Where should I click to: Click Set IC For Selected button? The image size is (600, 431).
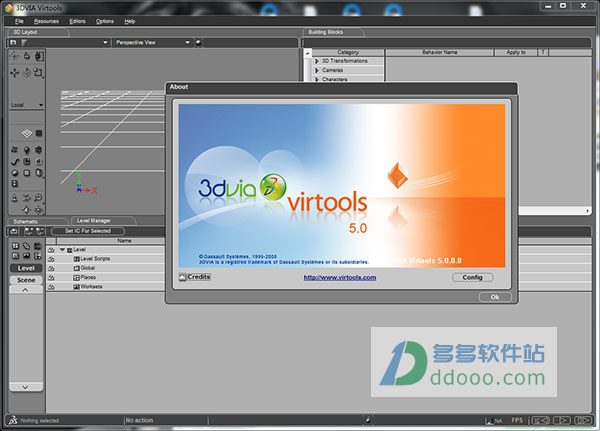[x=88, y=231]
